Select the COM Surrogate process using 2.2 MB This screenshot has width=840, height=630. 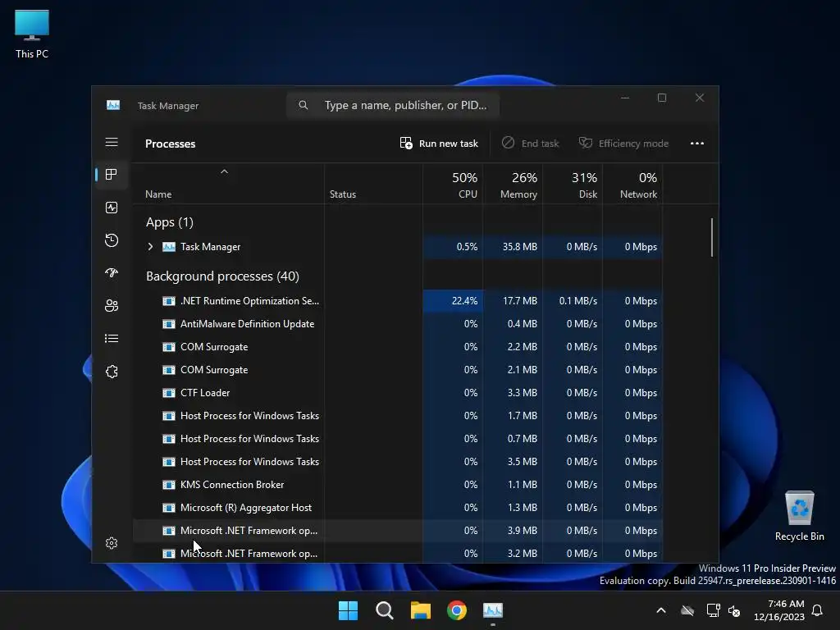point(398,347)
